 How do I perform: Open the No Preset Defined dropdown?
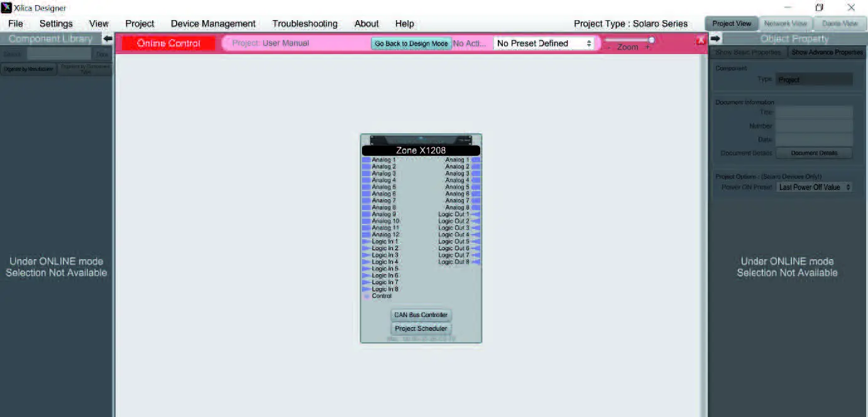coord(544,43)
